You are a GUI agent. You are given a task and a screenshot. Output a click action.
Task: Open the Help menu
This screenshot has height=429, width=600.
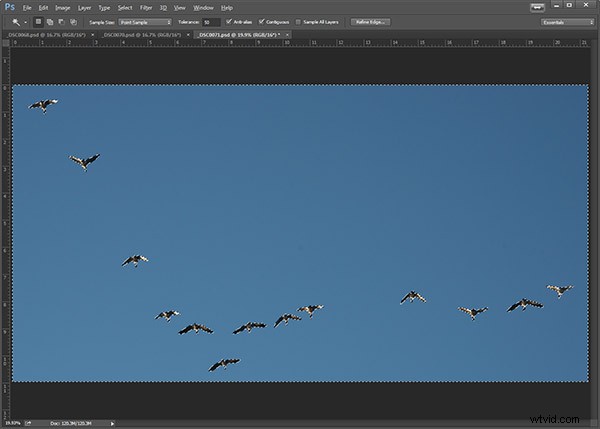click(227, 8)
